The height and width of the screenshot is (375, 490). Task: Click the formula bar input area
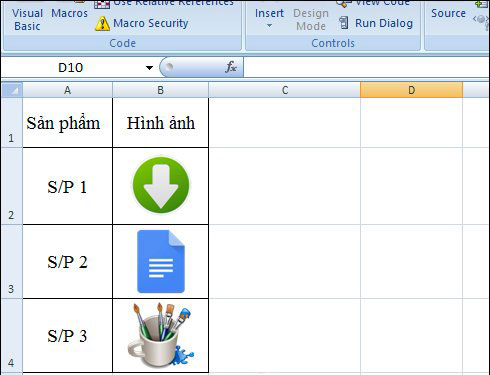pyautogui.click(x=366, y=68)
